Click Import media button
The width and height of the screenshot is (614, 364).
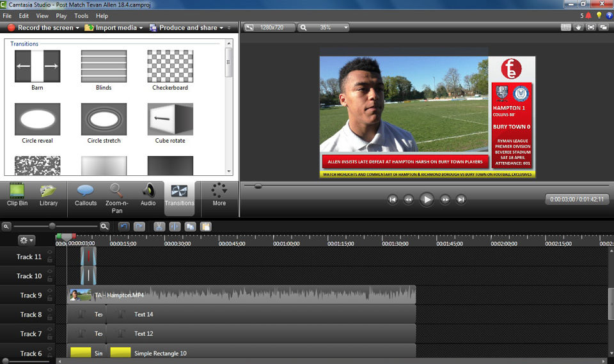[x=114, y=28]
